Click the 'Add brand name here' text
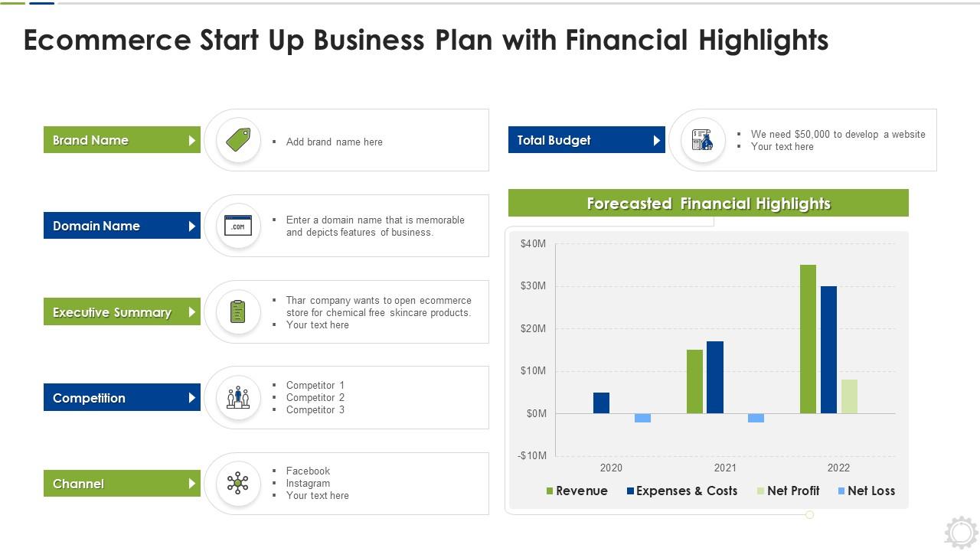Screen dimensions: 980x551 click(334, 142)
